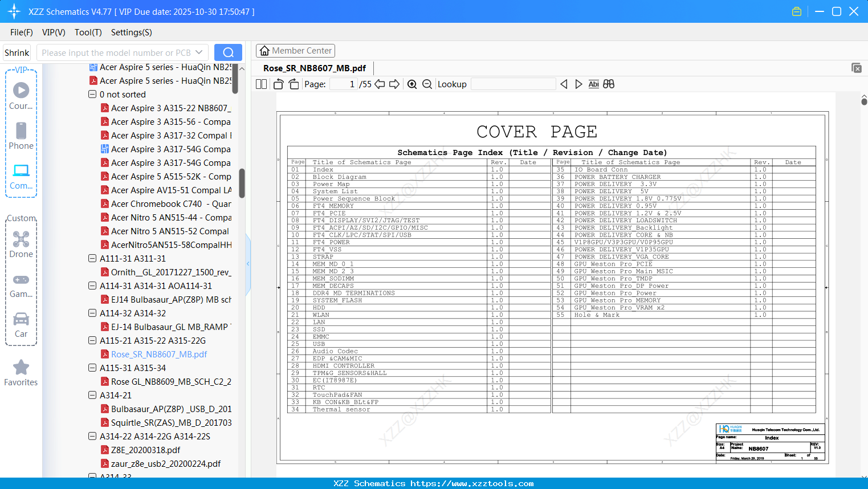868x489 pixels.
Task: Go to the next page arrow
Action: tap(394, 84)
